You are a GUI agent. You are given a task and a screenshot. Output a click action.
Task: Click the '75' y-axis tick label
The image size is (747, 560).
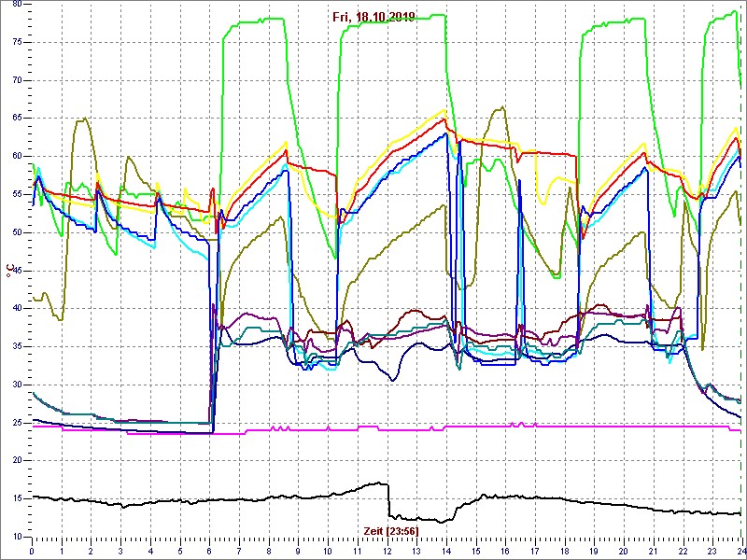coord(16,42)
